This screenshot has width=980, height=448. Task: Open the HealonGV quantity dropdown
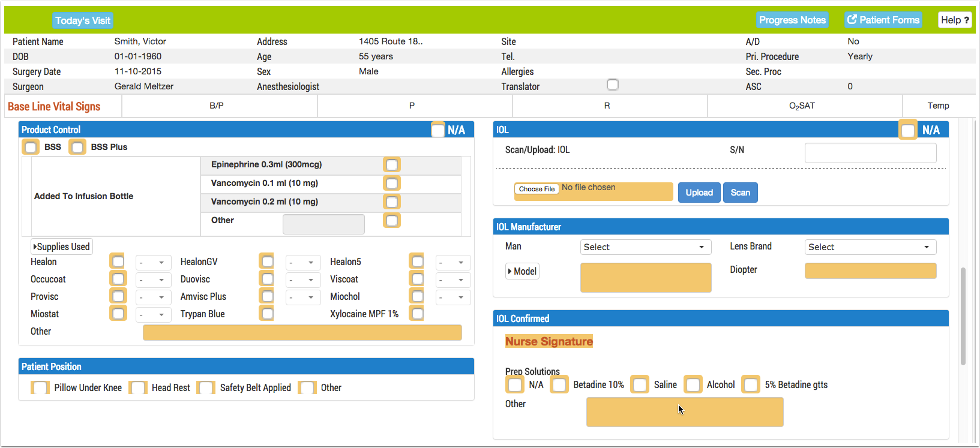point(303,263)
